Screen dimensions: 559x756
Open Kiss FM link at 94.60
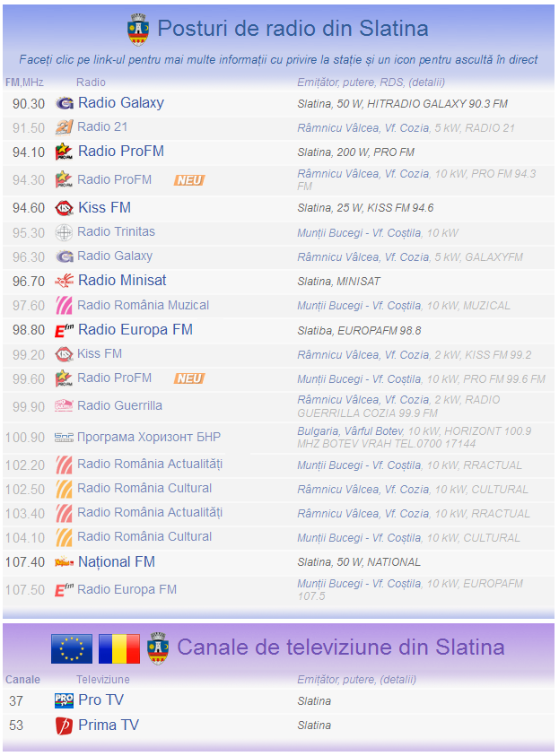coord(104,208)
